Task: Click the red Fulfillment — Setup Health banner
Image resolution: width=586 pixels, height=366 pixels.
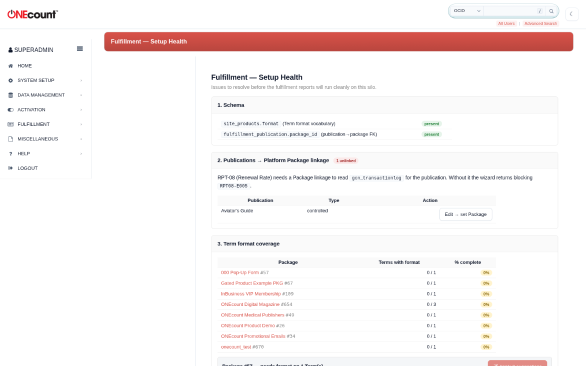Action: [338, 41]
